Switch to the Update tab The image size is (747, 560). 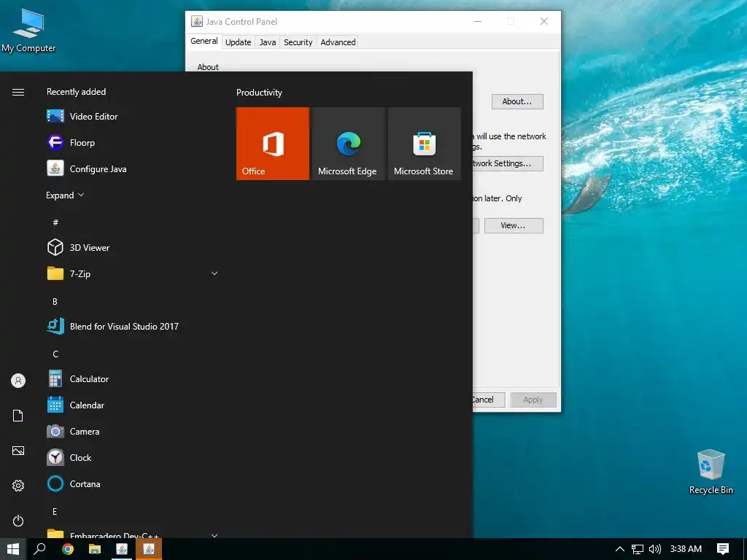click(x=239, y=42)
